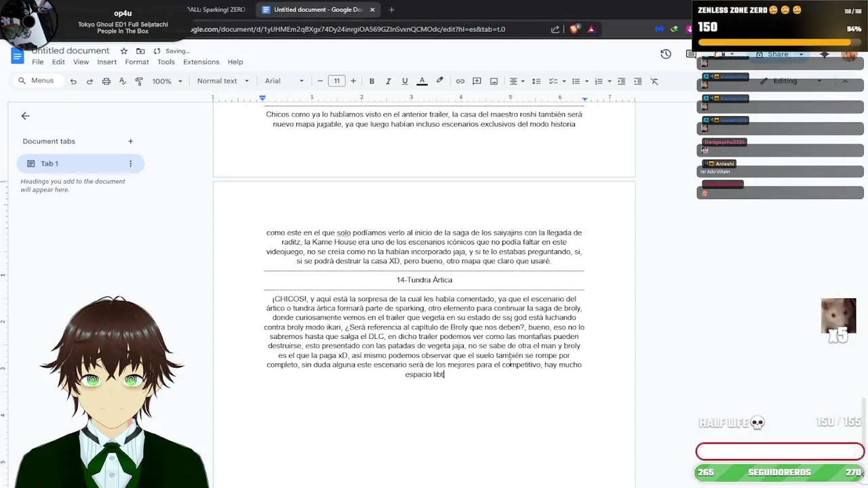Click the Saving document status icon
This screenshot has height=488, width=868.
(x=157, y=51)
